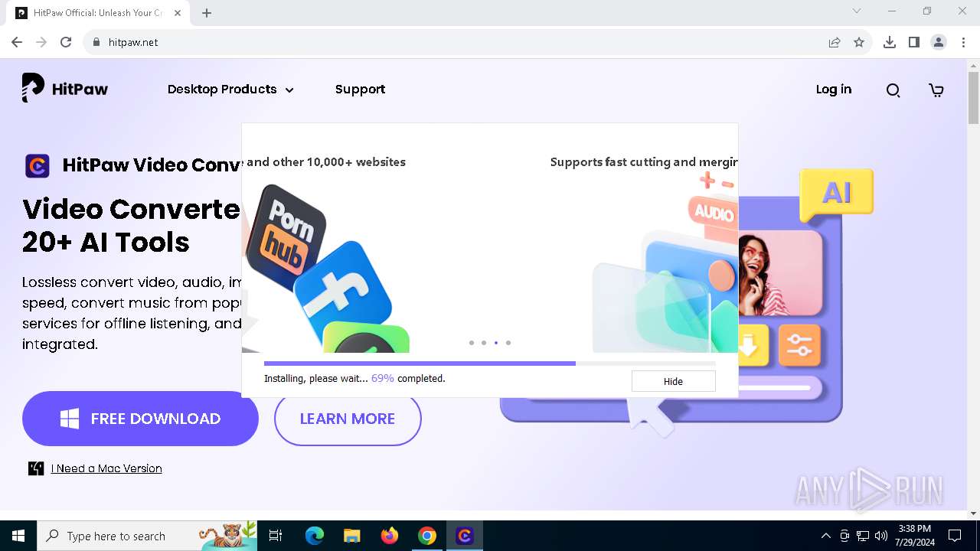This screenshot has height=551, width=980.
Task: Reload the hitpaw.net page
Action: pos(66,42)
